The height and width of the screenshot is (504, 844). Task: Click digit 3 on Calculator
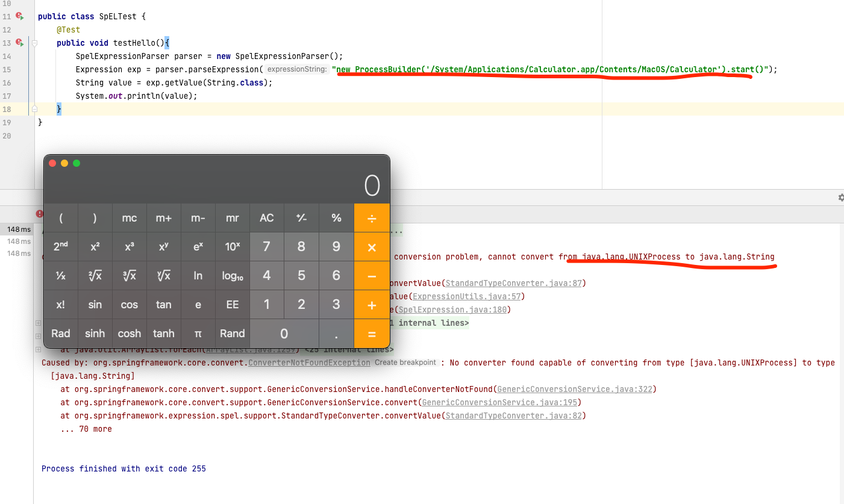click(x=336, y=305)
